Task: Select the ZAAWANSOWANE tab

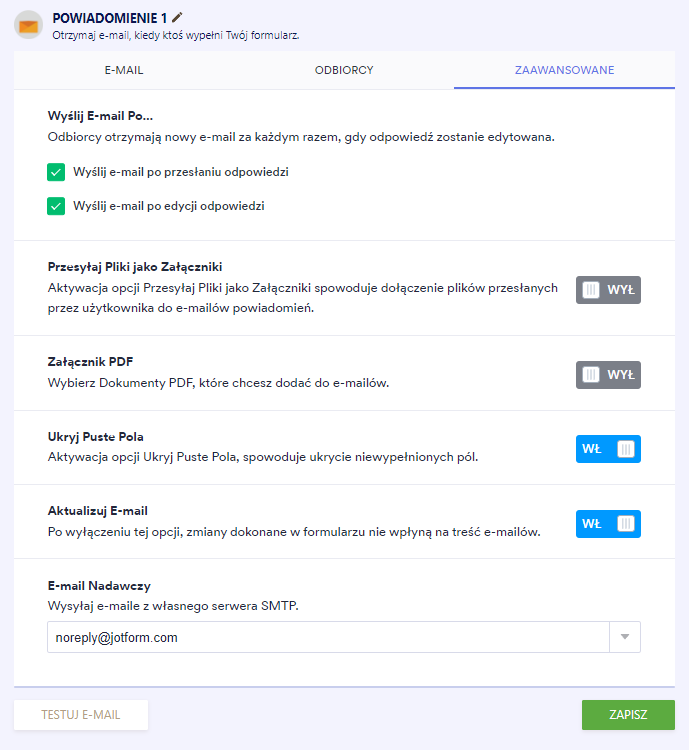Action: [564, 70]
